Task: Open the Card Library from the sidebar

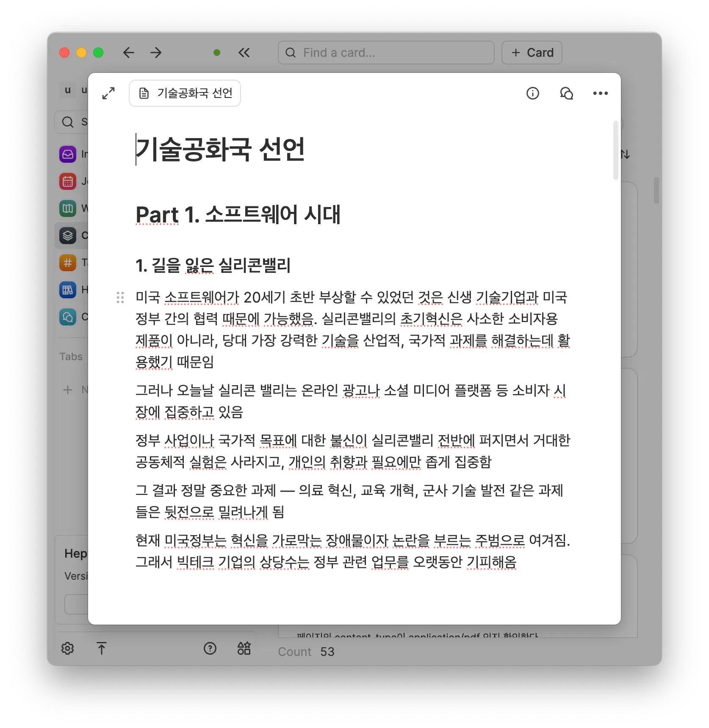Action: pos(68,235)
